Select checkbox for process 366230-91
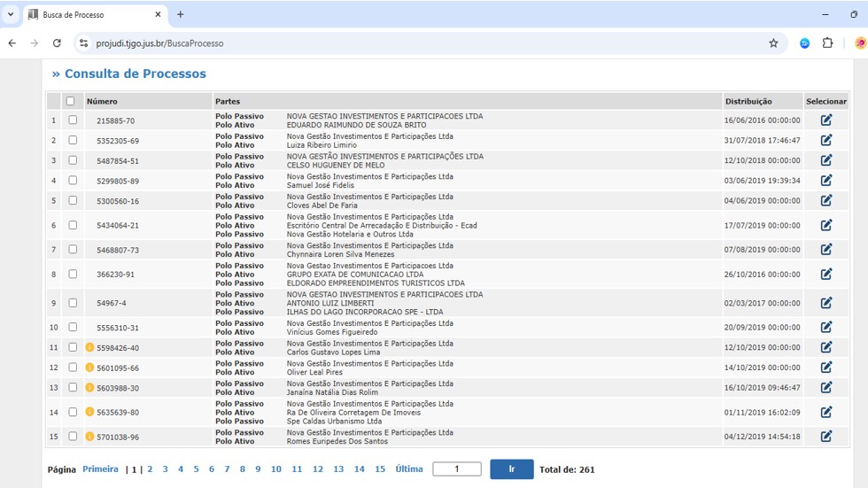Image resolution: width=868 pixels, height=488 pixels. 73,275
